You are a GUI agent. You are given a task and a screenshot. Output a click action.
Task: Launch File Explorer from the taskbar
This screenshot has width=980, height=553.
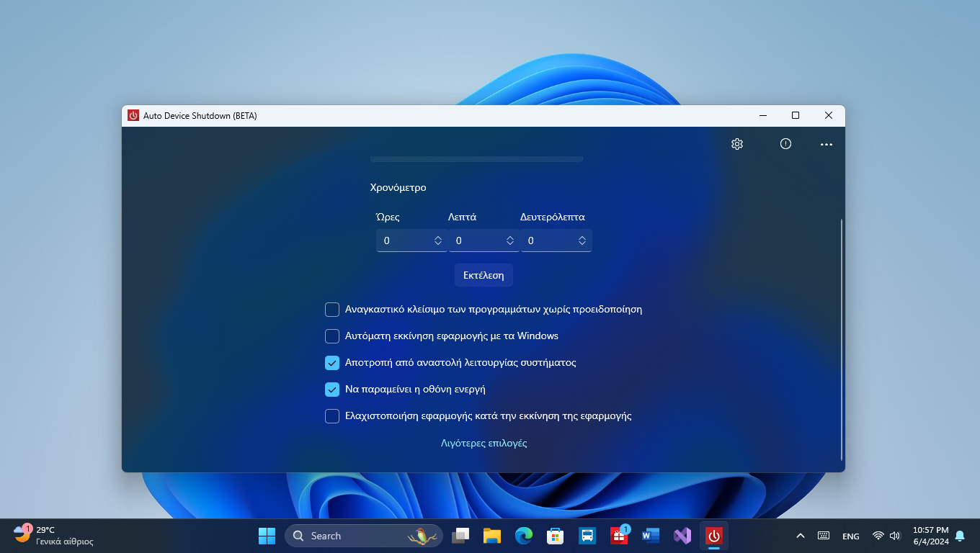click(492, 536)
